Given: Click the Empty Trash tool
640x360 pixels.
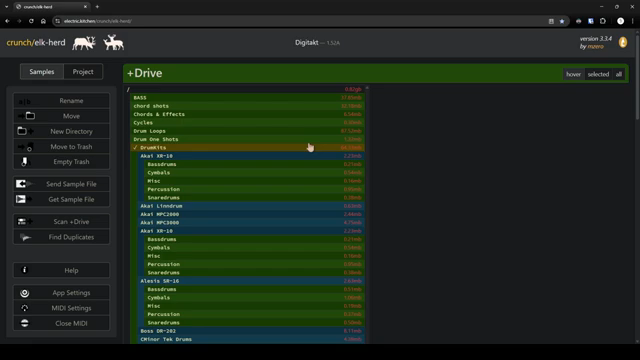Looking at the screenshot, I should 61,162.
